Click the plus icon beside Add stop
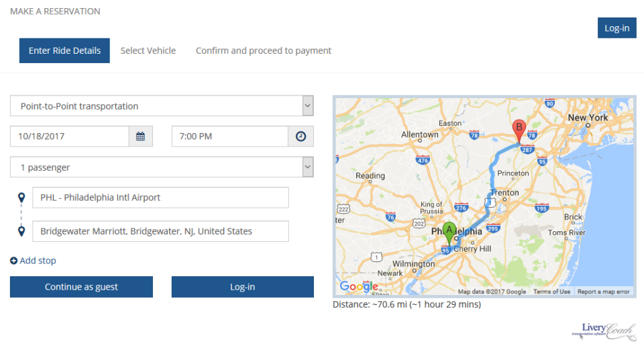Screen dimensions: 644x350 13,261
